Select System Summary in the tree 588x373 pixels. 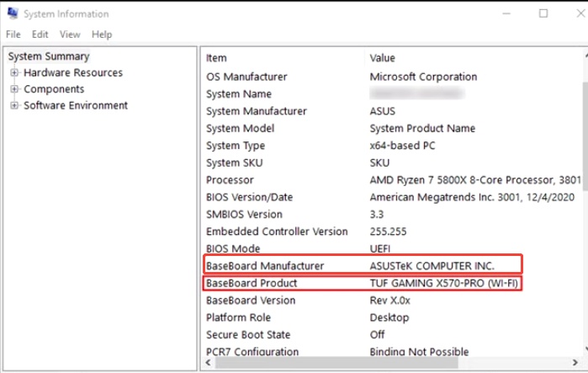tap(49, 56)
